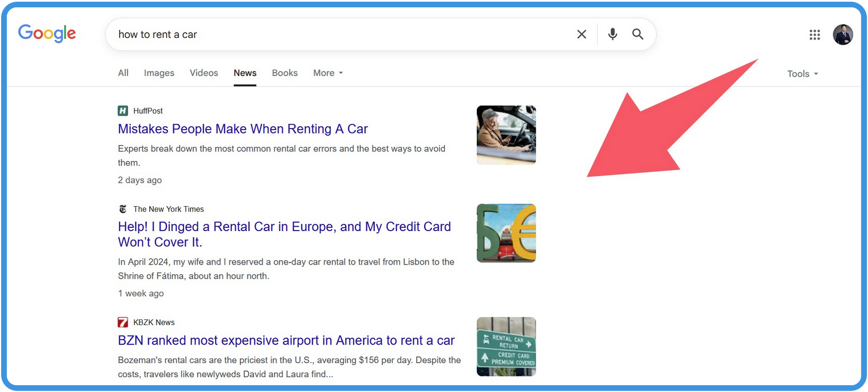This screenshot has height=392, width=868.
Task: Open the Dinged a Rental Car article
Action: pos(285,235)
